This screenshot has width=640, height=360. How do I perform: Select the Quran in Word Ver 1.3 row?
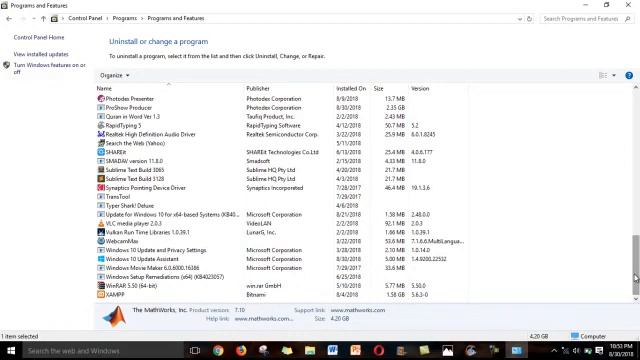(282, 117)
